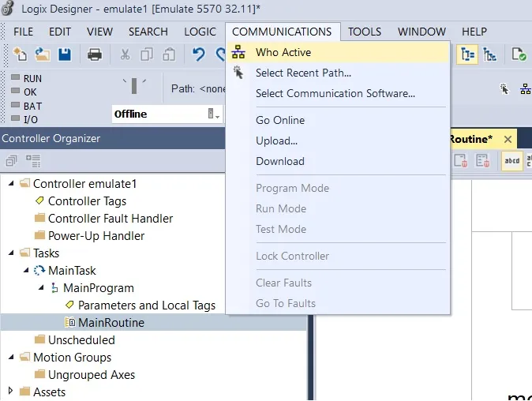
Task: Expand the Assets tree node
Action: click(10, 391)
